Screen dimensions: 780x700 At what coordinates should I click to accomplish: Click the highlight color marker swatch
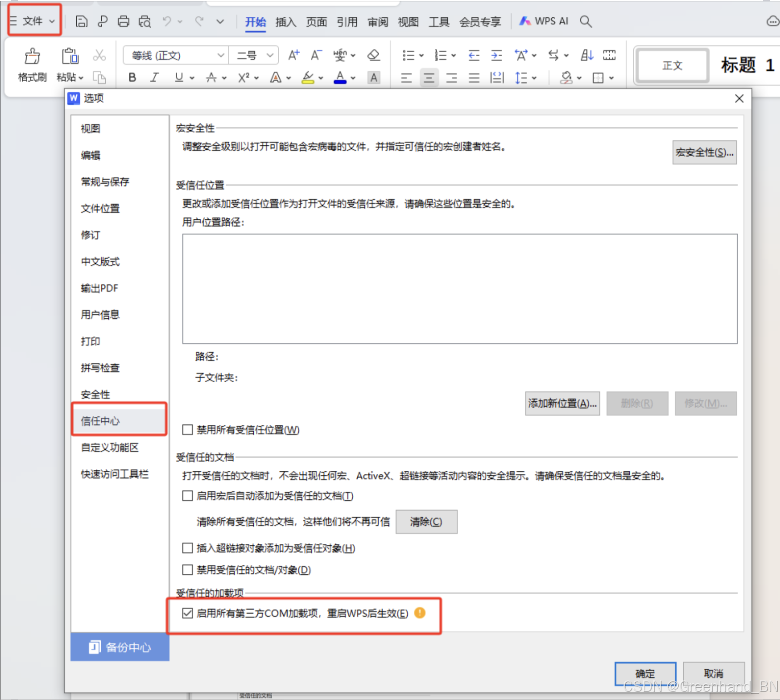(x=308, y=78)
